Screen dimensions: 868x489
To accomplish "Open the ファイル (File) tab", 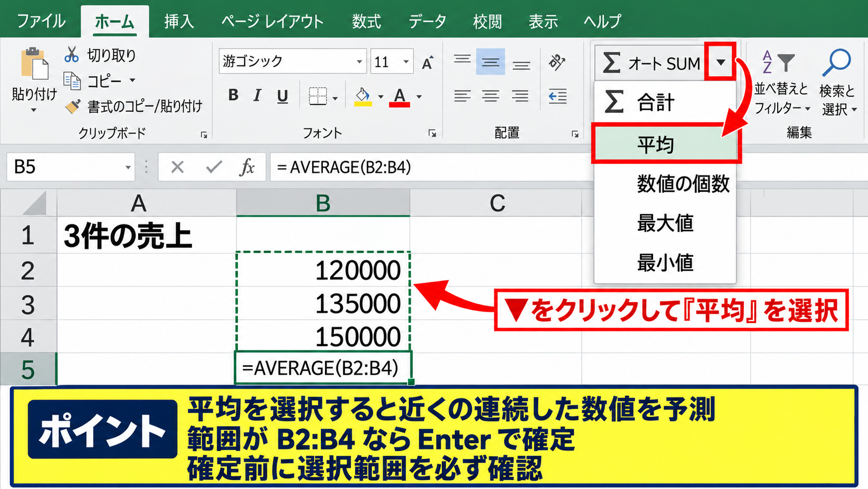I will [x=41, y=21].
